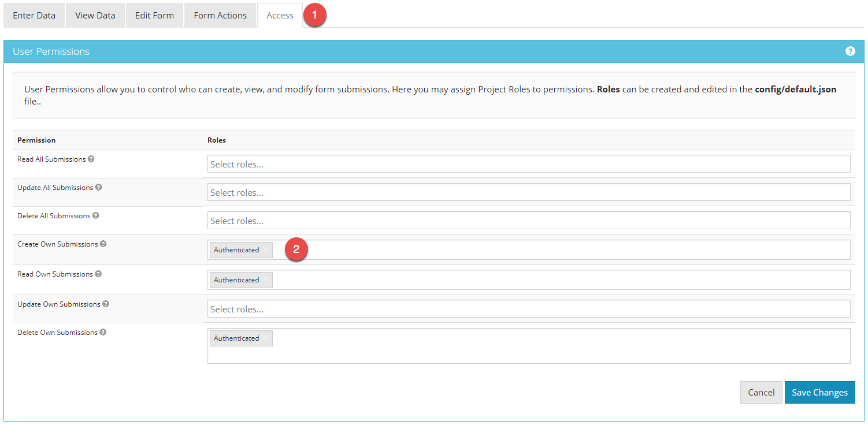
Task: Click help icon next to Read All Submissions
Action: pos(91,159)
